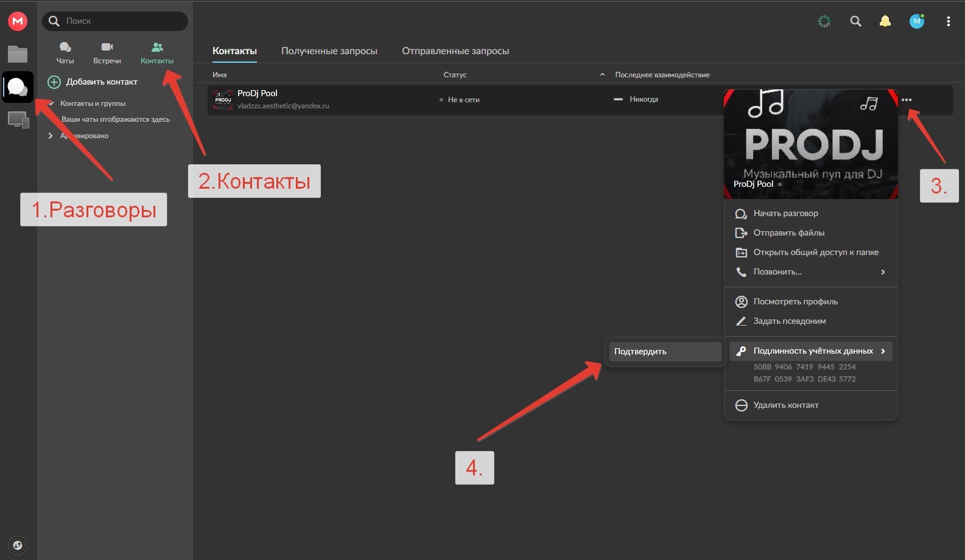Viewport: 965px width, 560px height.
Task: Open the top-right three-dot menu
Action: tap(948, 21)
